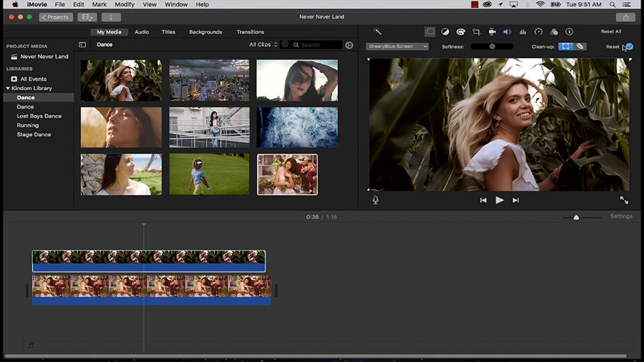
Task: Open the clip filter and audio effects tool
Action: pos(553,32)
